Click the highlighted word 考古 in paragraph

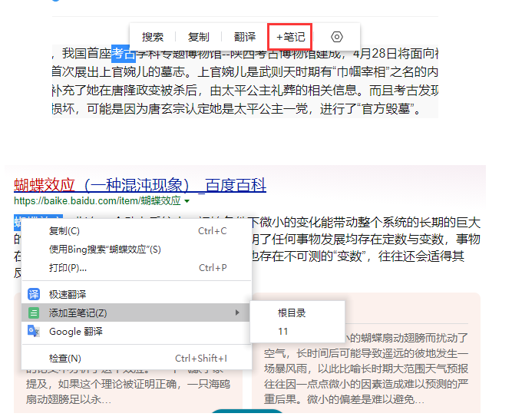(x=123, y=54)
